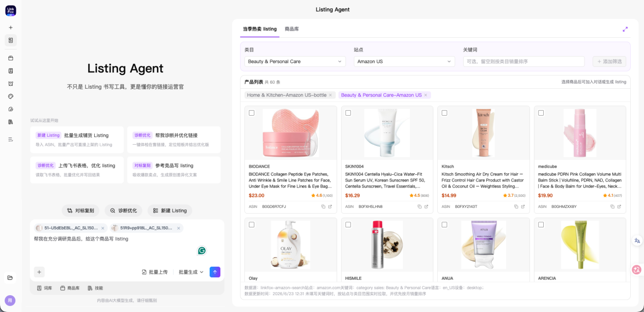
Task: Choose 参考竞品写 listing suggestion card
Action: (174, 170)
